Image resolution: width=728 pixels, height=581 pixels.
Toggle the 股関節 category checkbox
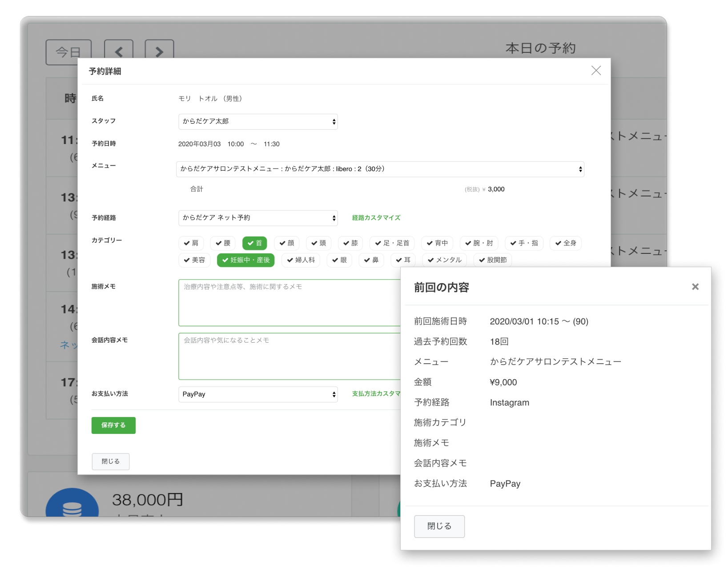click(x=494, y=260)
